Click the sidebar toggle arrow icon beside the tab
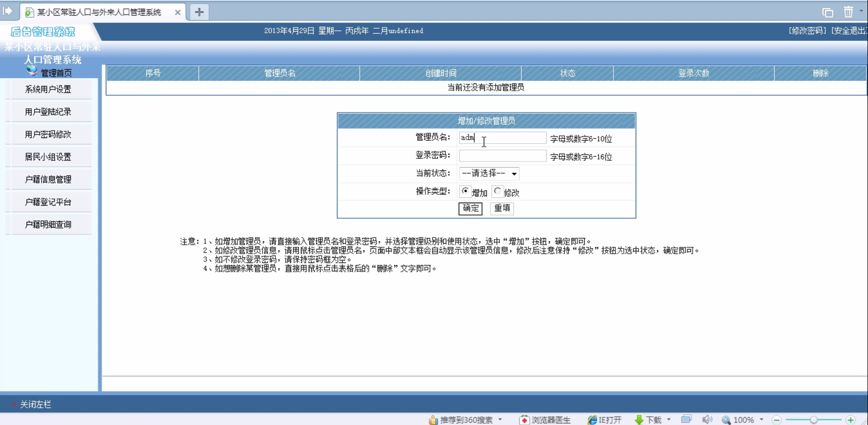 (x=7, y=11)
